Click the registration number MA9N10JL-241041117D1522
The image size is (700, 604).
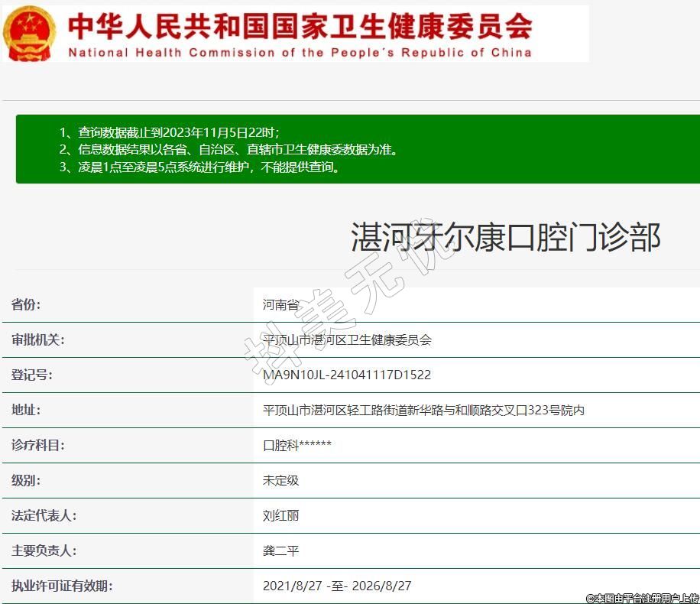point(347,375)
